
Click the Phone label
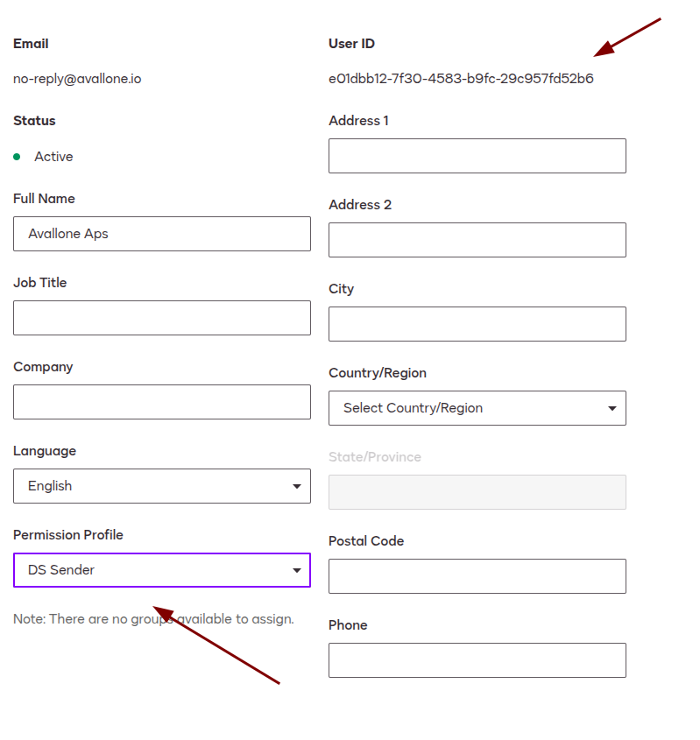click(348, 625)
